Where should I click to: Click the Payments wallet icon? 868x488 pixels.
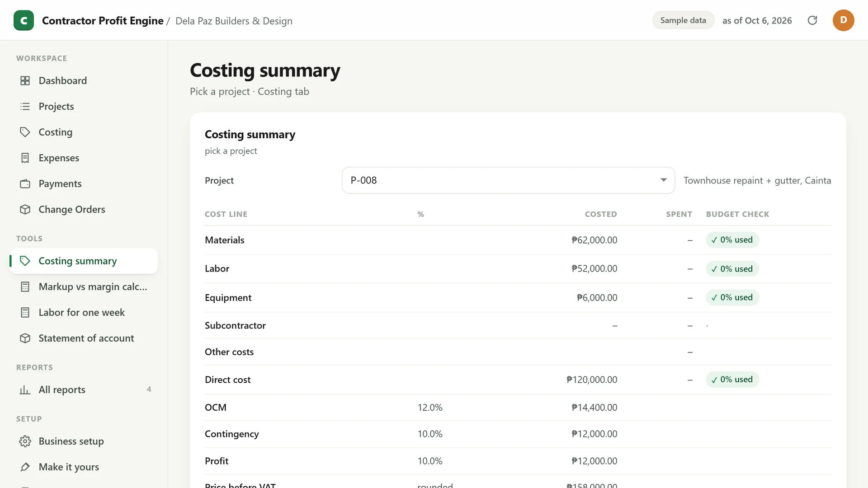tap(25, 183)
